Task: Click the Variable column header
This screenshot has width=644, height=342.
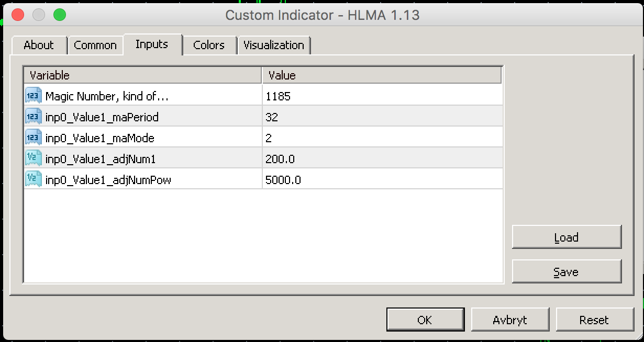Action: tap(143, 75)
